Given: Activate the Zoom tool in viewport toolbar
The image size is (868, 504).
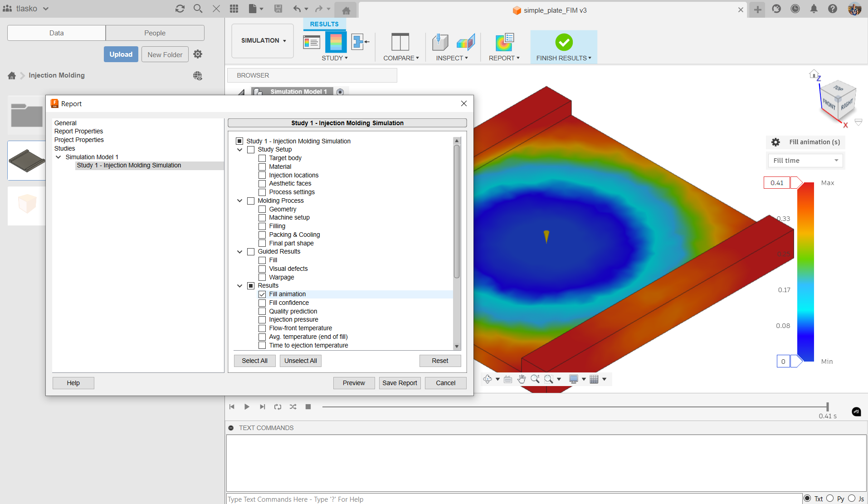Looking at the screenshot, I should [x=536, y=379].
